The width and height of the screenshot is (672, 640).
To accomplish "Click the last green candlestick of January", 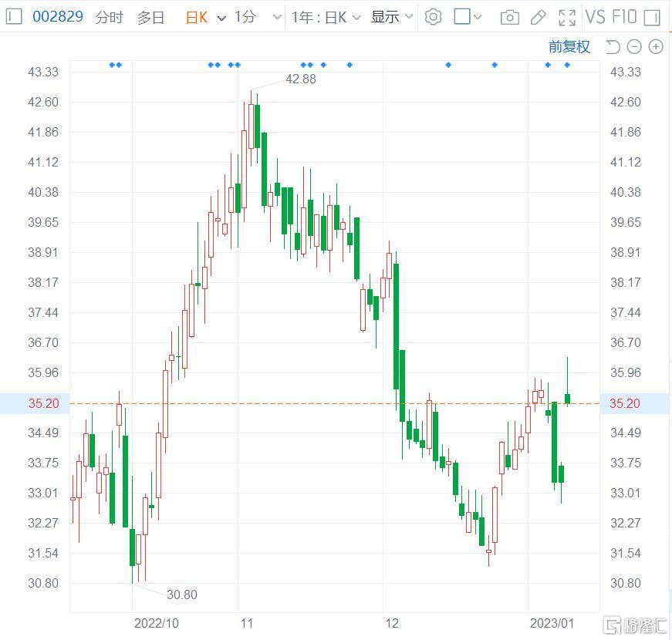I will tap(567, 399).
